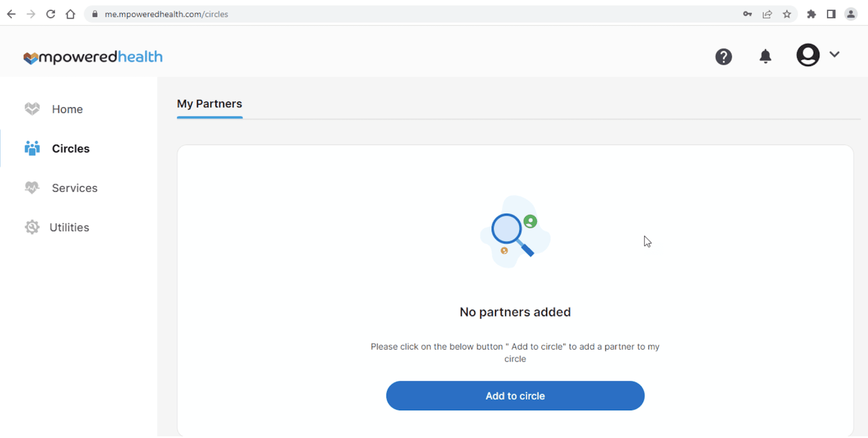Expand the account menu chevron

pyautogui.click(x=835, y=54)
